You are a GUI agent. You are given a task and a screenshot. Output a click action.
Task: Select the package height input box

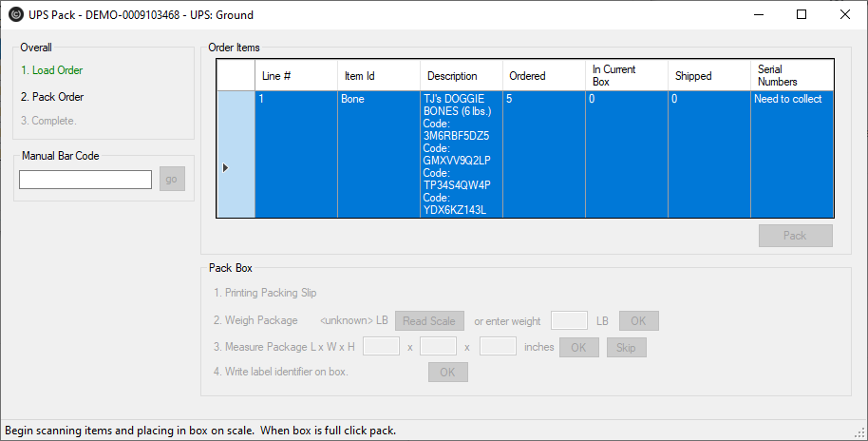[498, 346]
